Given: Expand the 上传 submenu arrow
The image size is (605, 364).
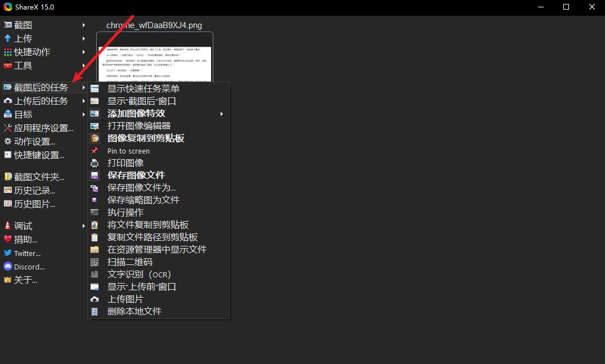Looking at the screenshot, I should (x=83, y=39).
